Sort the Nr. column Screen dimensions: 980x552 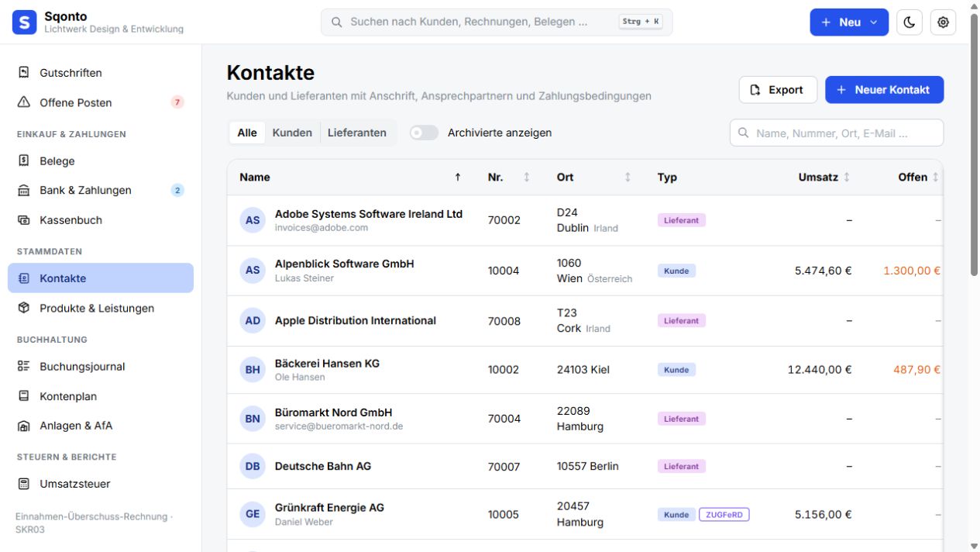click(x=527, y=177)
